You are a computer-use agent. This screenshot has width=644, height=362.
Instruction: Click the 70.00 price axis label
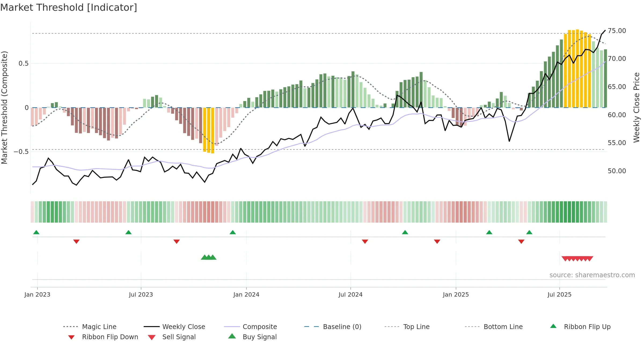(x=617, y=59)
